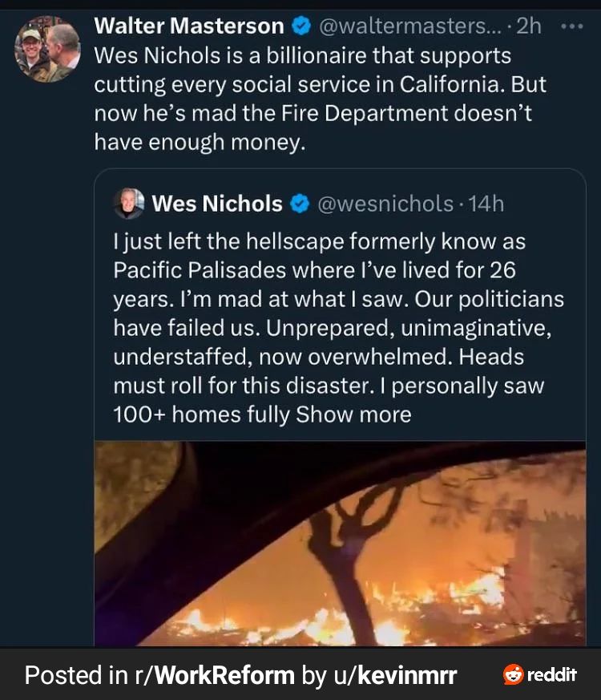Click Wes Nichols's blue verified badge

click(299, 204)
